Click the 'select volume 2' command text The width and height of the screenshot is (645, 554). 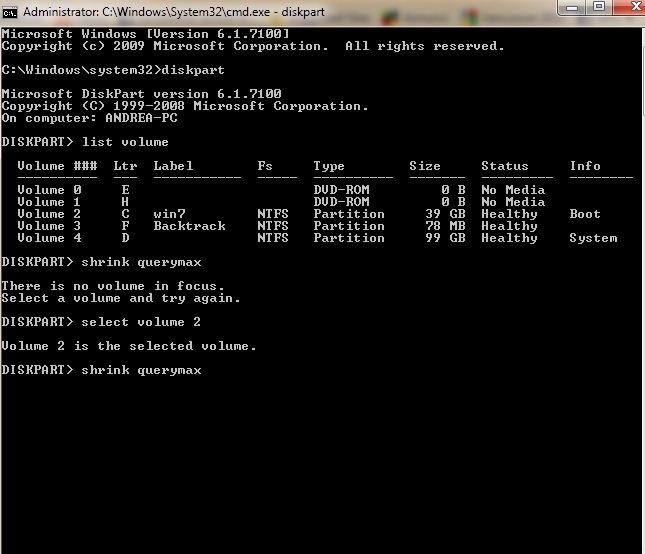(x=141, y=322)
